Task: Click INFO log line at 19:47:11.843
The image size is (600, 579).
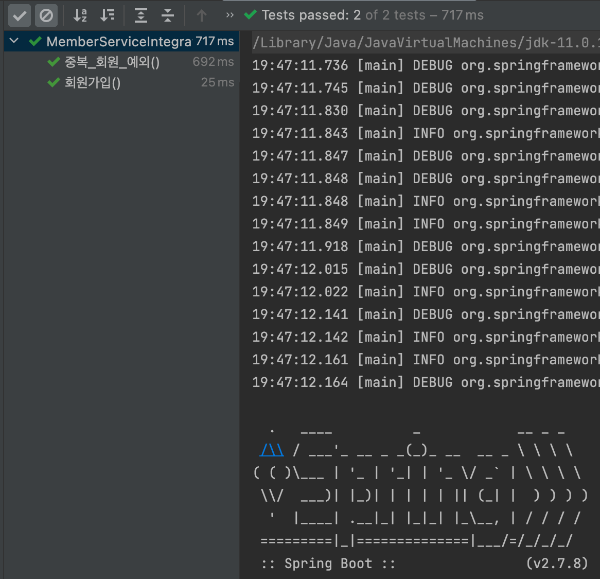Action: (x=426, y=133)
